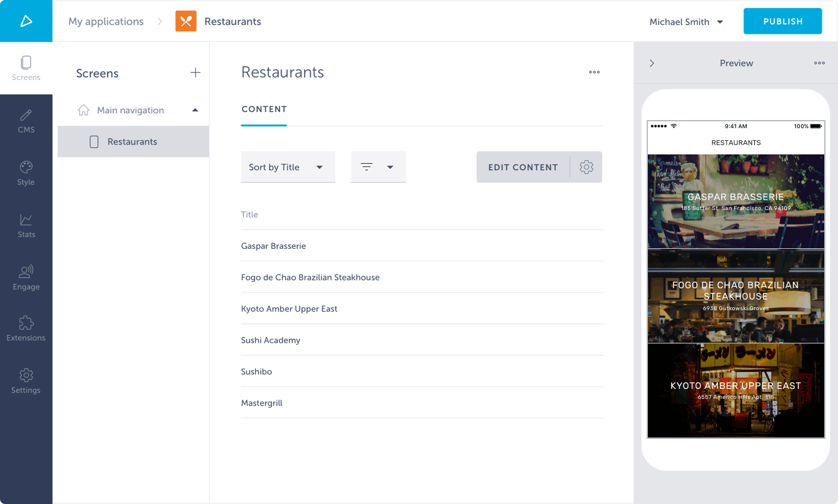The width and height of the screenshot is (838, 504).
Task: Add a new screen with plus icon
Action: coord(195,73)
